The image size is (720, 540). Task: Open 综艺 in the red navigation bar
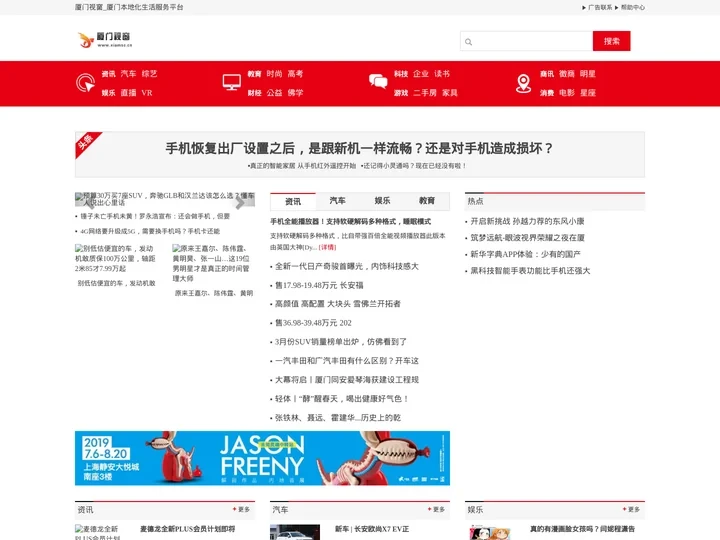tap(149, 74)
